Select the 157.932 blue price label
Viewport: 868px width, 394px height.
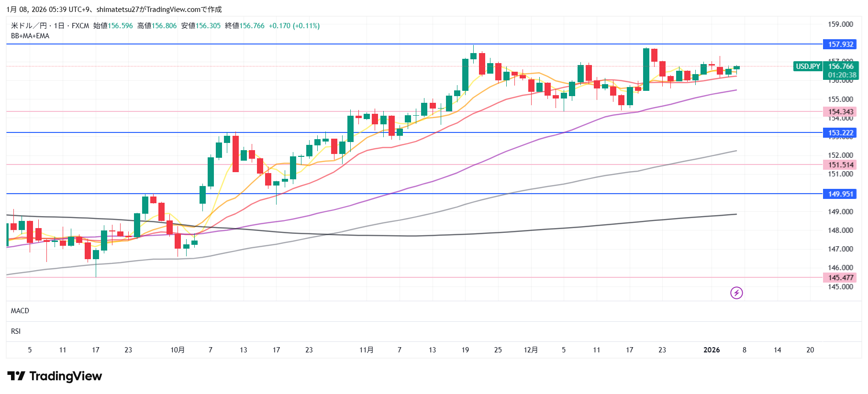pos(840,44)
